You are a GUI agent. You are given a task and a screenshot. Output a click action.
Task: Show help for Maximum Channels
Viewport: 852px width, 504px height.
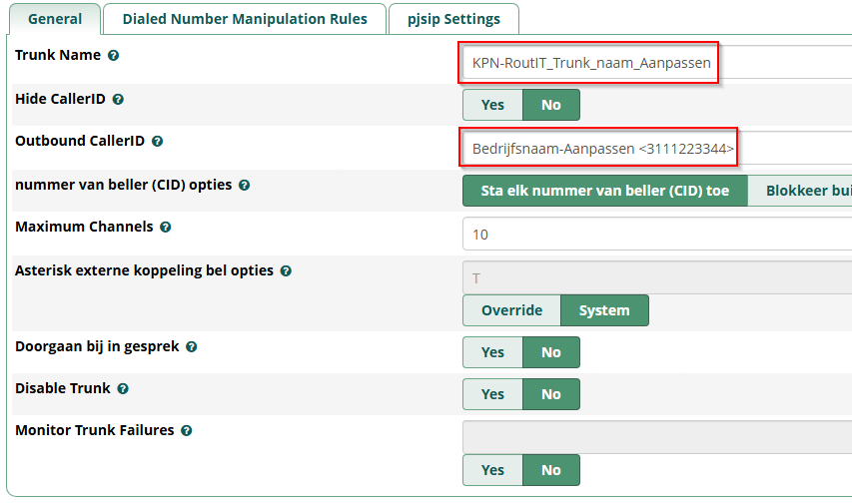pos(166,228)
